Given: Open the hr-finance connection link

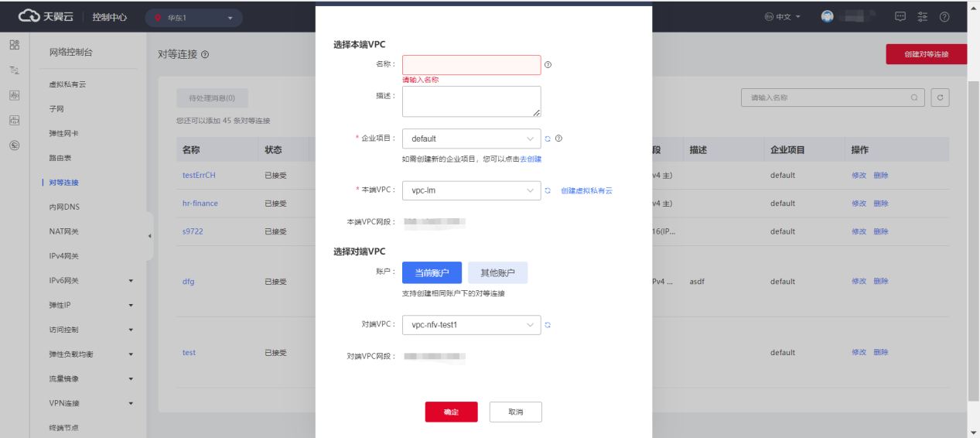Looking at the screenshot, I should (x=200, y=204).
